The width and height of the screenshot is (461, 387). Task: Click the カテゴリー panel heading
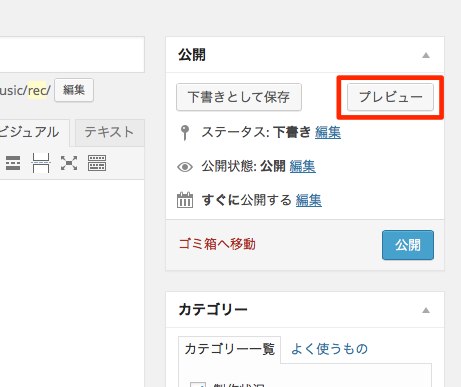point(213,310)
